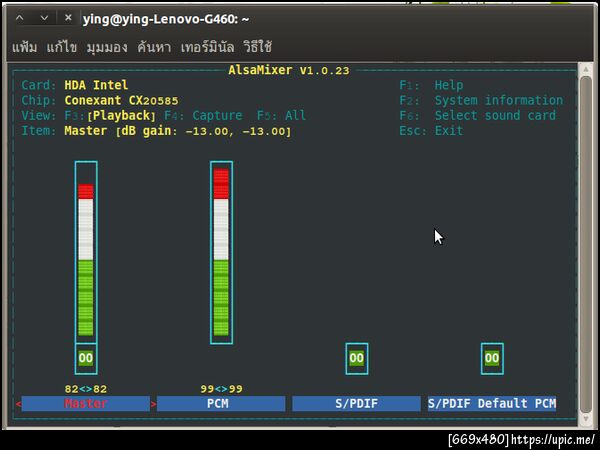Click the ying@ying-Lenovo-G460 window title
The image size is (600, 450).
point(166,19)
